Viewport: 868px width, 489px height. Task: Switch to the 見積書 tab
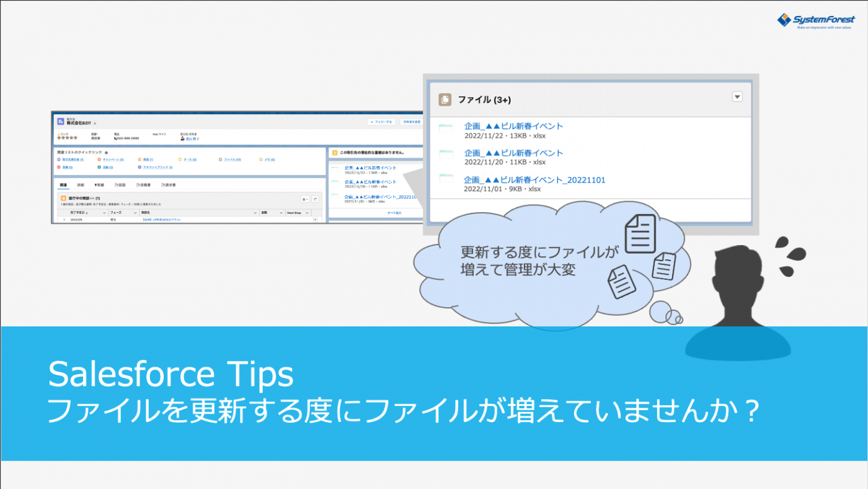[143, 185]
